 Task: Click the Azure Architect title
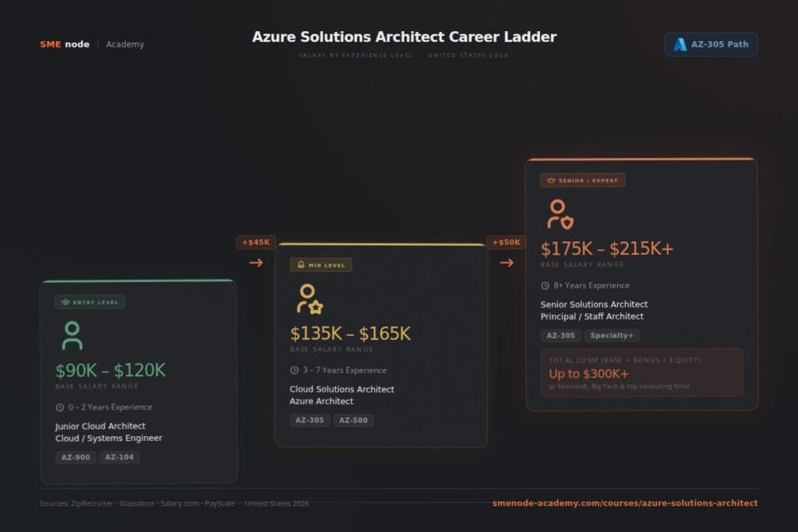pos(322,401)
